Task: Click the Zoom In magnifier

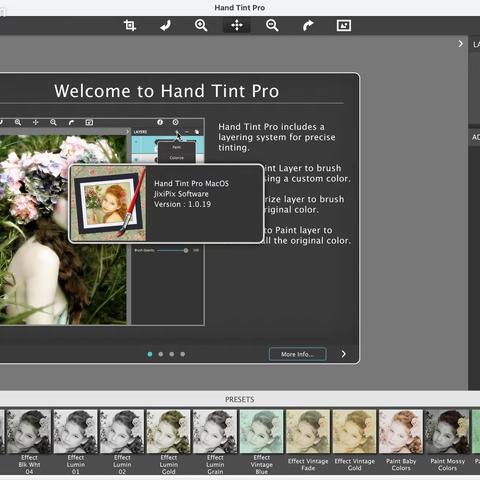Action: coord(201,25)
